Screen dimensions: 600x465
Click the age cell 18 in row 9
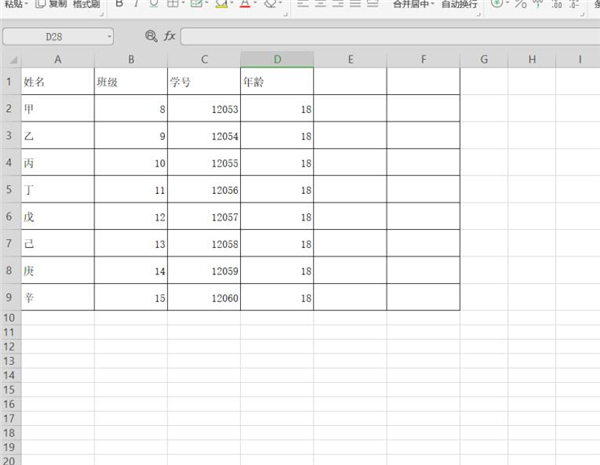[277, 297]
